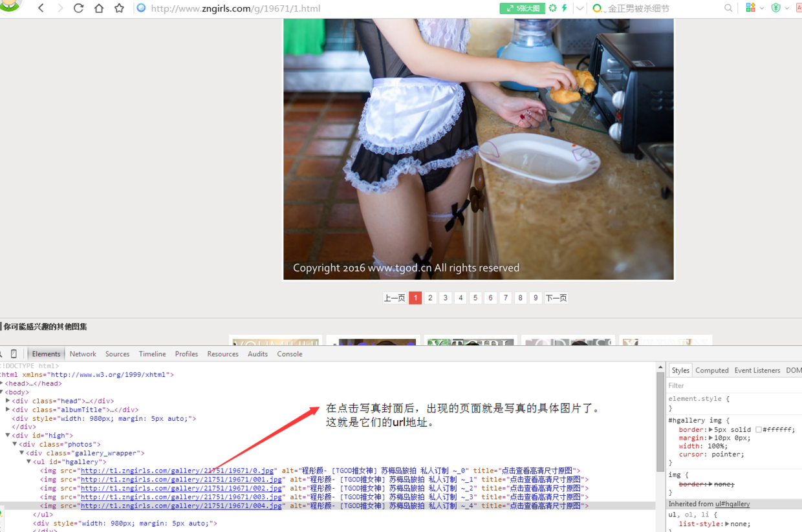The height and width of the screenshot is (532, 802).
Task: Collapse the ul id="hgallery" node
Action: (x=29, y=462)
